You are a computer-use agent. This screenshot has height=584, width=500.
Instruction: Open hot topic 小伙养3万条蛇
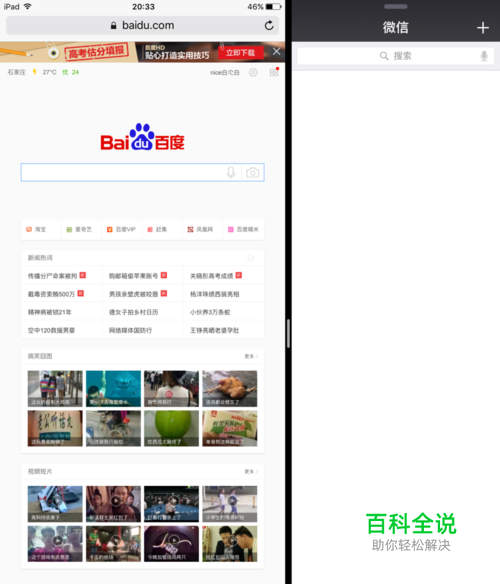[x=210, y=312]
